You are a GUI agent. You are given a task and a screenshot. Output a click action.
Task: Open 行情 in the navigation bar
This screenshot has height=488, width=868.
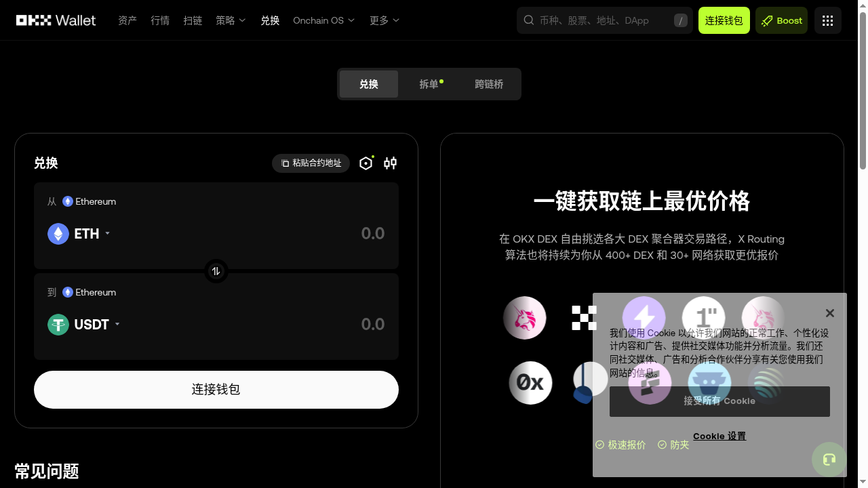(x=160, y=20)
